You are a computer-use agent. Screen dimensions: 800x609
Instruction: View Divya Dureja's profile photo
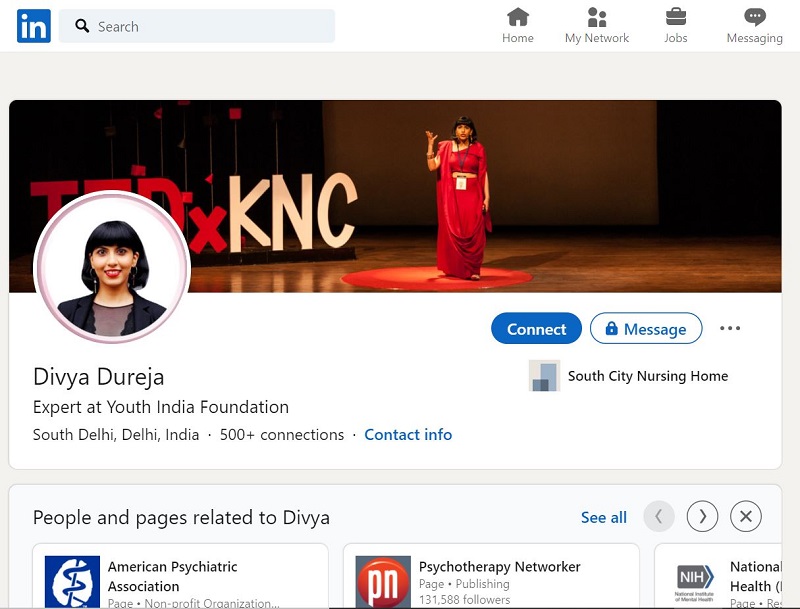pyautogui.click(x=112, y=267)
